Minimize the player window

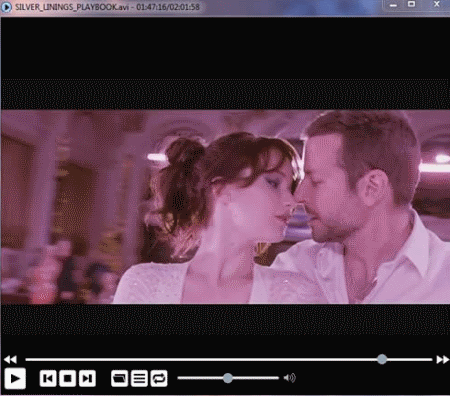[x=393, y=5]
